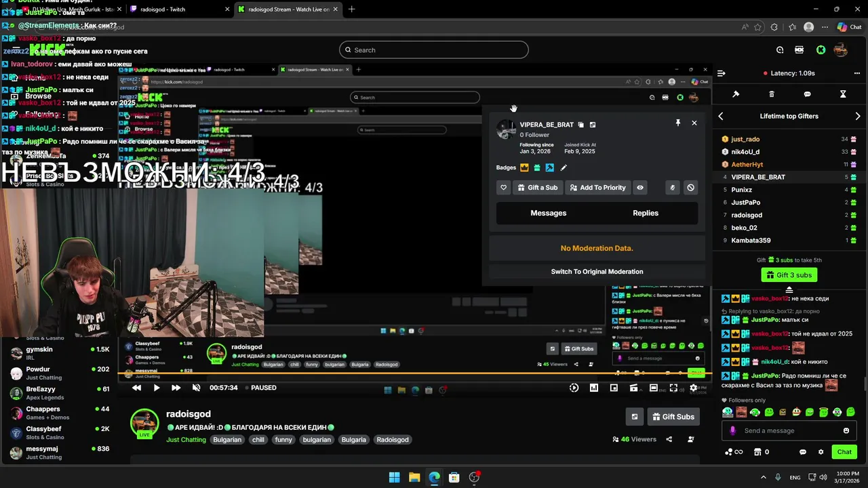Open Powdur channel in sidebar
The width and height of the screenshot is (868, 488).
pyautogui.click(x=60, y=373)
